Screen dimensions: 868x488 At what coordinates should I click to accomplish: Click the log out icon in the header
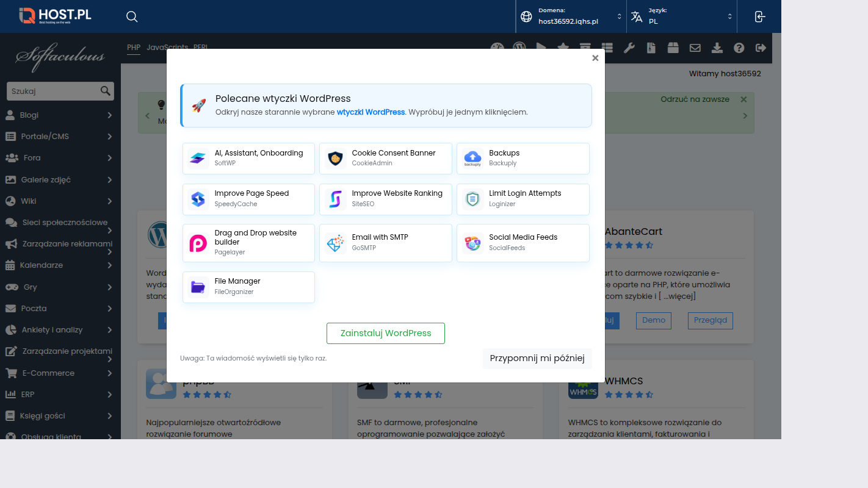click(x=759, y=16)
